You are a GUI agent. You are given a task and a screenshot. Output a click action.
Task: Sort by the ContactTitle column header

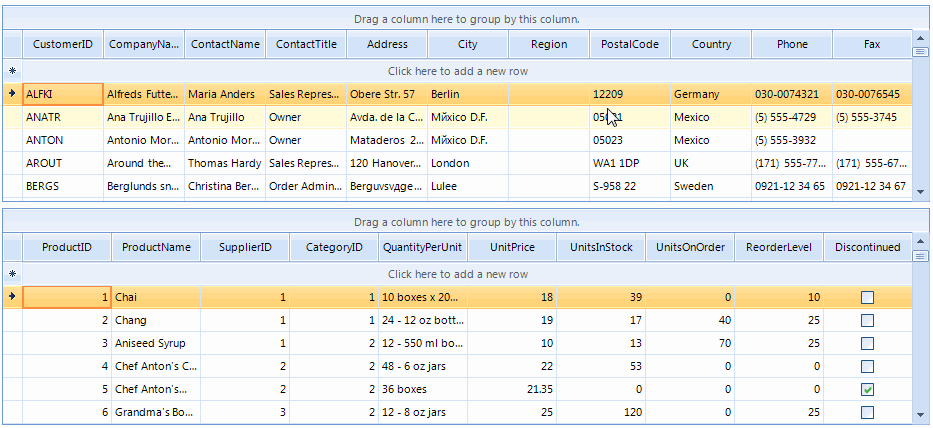(x=306, y=44)
